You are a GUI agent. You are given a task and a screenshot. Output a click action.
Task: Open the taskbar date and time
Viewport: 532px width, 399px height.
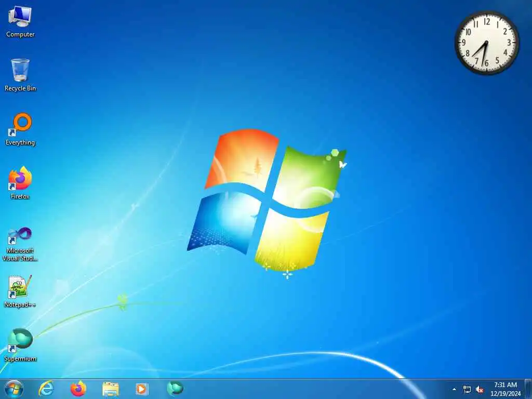click(x=506, y=389)
